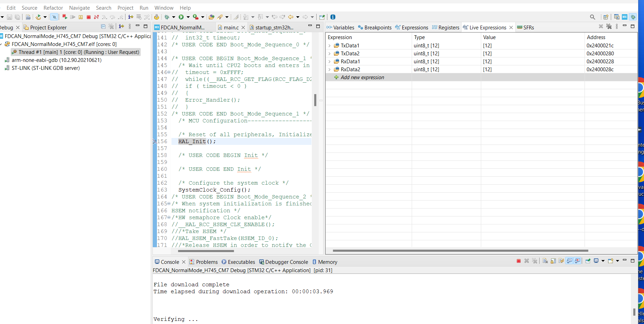Viewport: 644px width, 324px height.
Task: Switch to the CubeMX Device Configuration perspective
Action: click(x=624, y=17)
